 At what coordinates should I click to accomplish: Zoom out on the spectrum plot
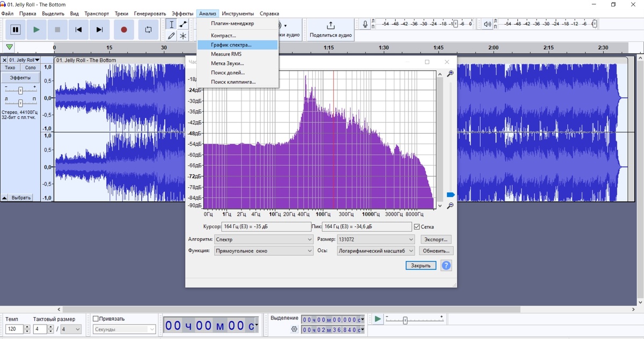[450, 205]
